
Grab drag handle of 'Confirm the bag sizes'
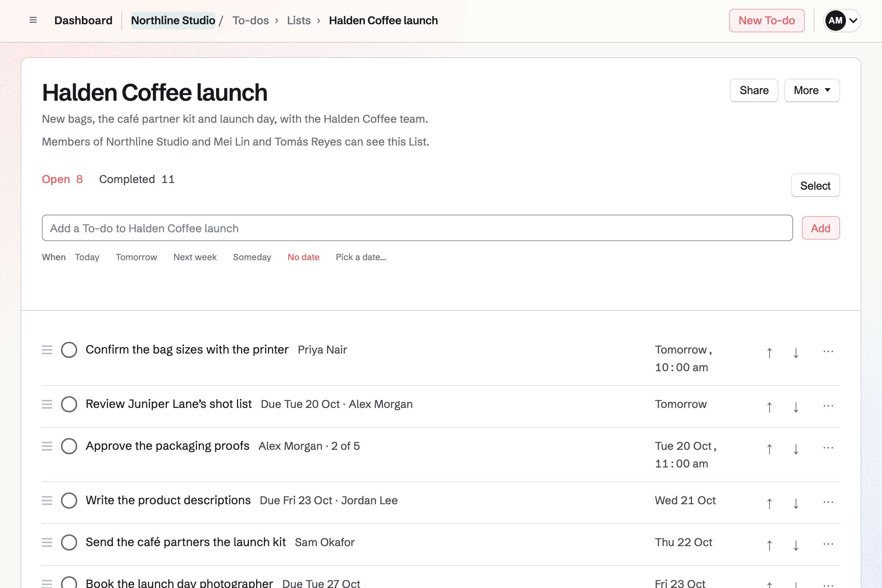point(47,350)
